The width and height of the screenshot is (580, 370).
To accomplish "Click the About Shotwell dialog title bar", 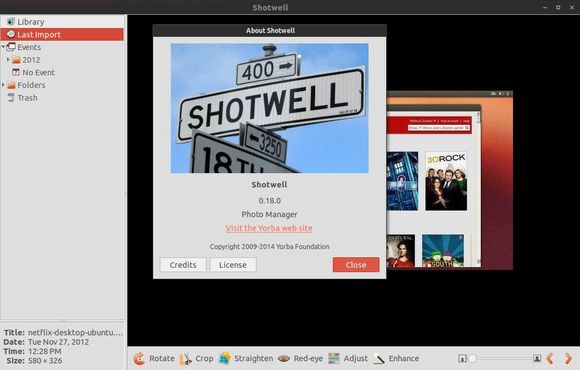I will [x=270, y=30].
